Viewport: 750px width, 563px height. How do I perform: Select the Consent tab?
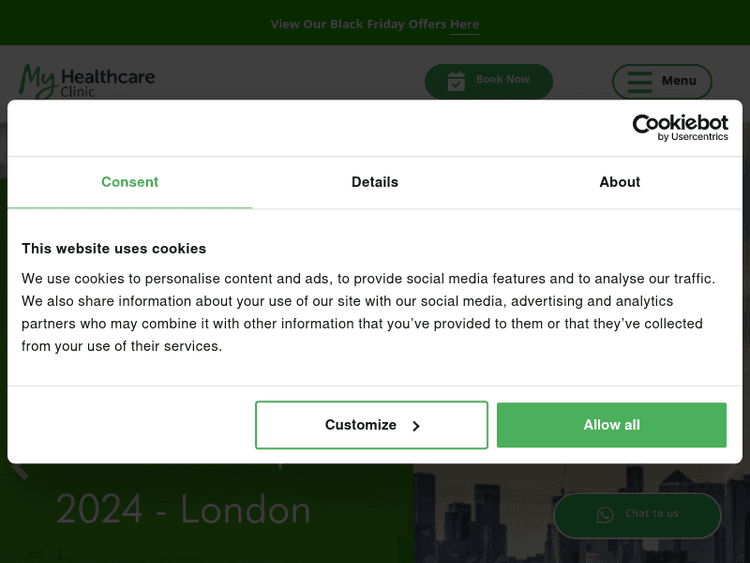[x=130, y=182]
